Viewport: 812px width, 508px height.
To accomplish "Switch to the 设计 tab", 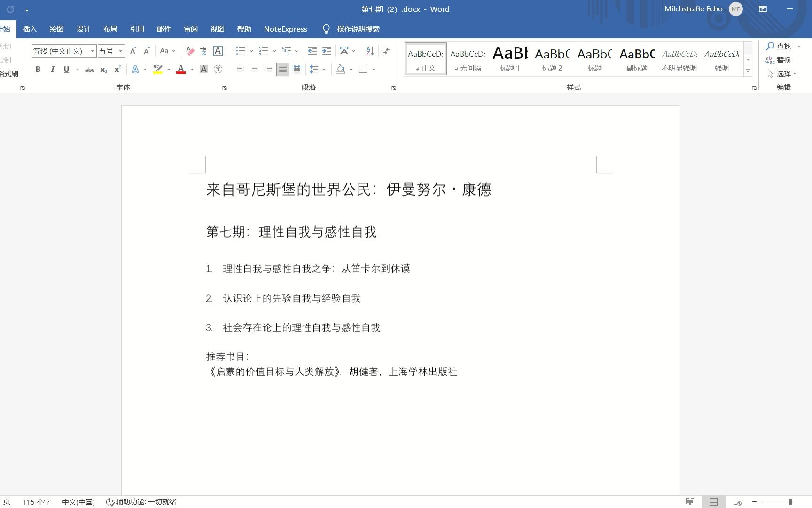I will pyautogui.click(x=83, y=29).
